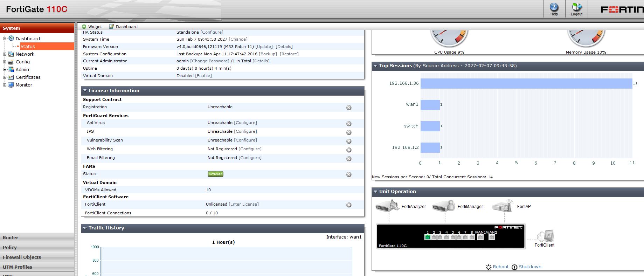644x276 pixels.
Task: Click the Registration unreachable status icon
Action: [349, 108]
